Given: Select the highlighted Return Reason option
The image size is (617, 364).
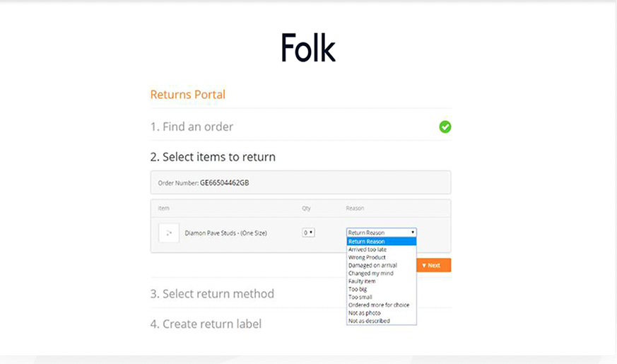Looking at the screenshot, I should (x=382, y=242).
